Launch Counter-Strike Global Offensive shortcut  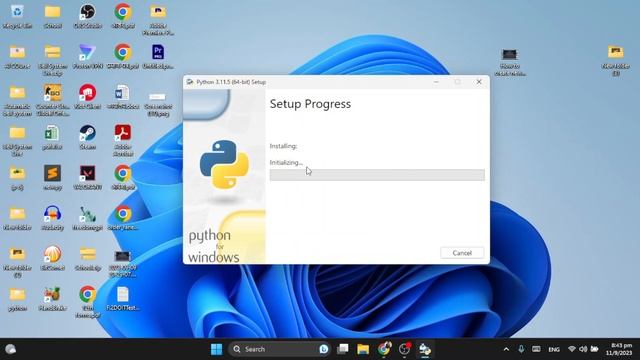53,100
